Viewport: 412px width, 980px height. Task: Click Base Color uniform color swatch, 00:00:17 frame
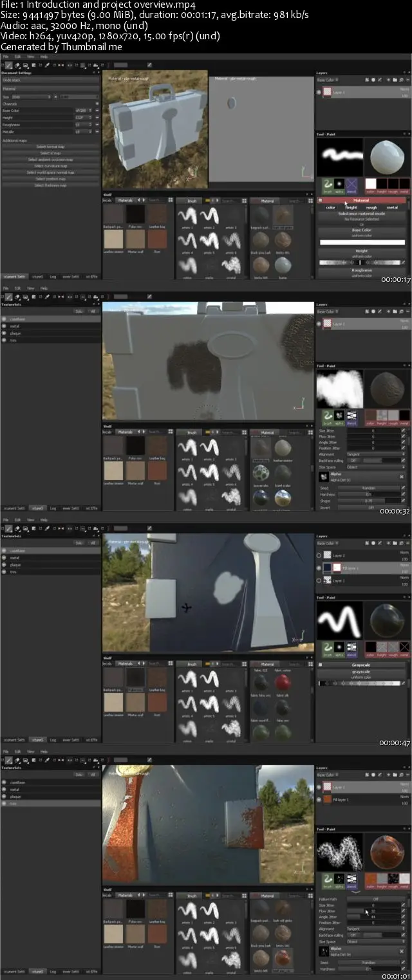(361, 243)
